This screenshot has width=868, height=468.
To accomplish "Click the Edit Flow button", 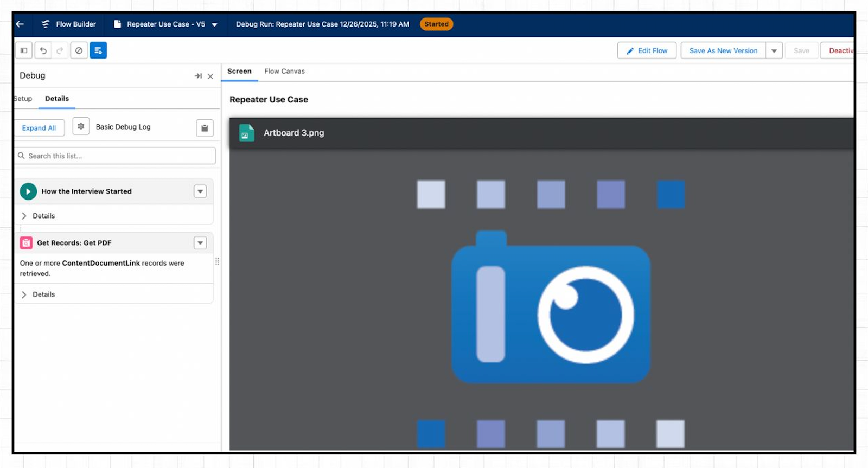I will 647,50.
